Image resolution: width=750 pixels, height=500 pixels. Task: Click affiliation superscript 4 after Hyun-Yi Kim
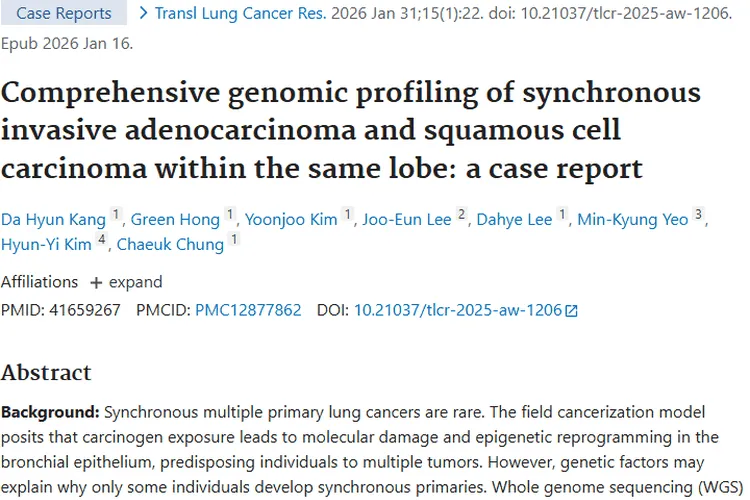click(101, 239)
